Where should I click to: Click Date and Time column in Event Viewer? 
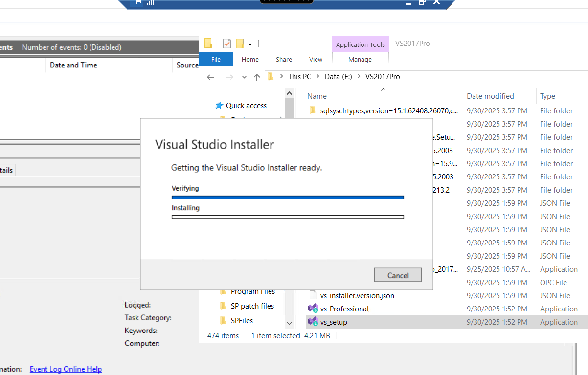pos(73,65)
